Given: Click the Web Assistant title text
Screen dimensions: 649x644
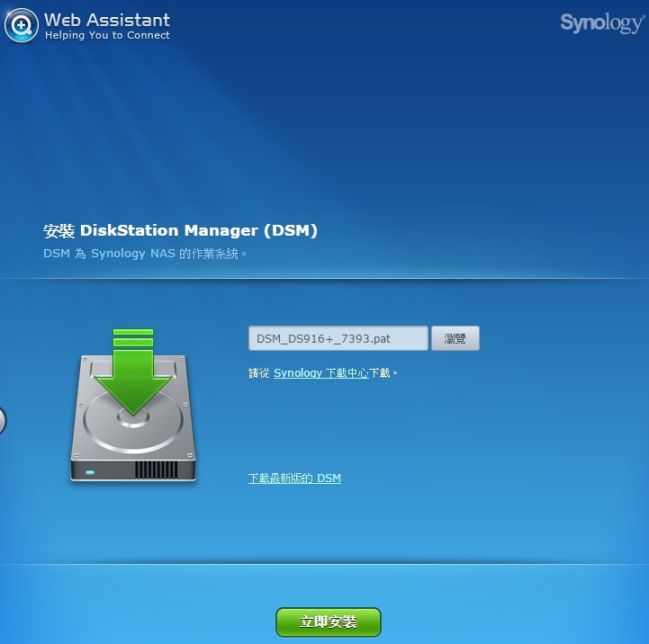Looking at the screenshot, I should click(107, 20).
